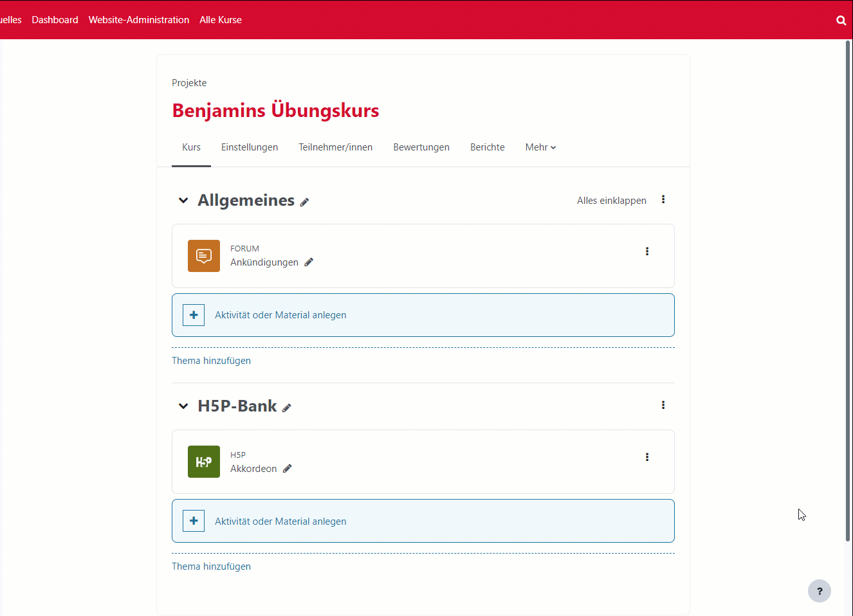Click the Alles einklappen link
This screenshot has width=853, height=616.
pos(611,201)
